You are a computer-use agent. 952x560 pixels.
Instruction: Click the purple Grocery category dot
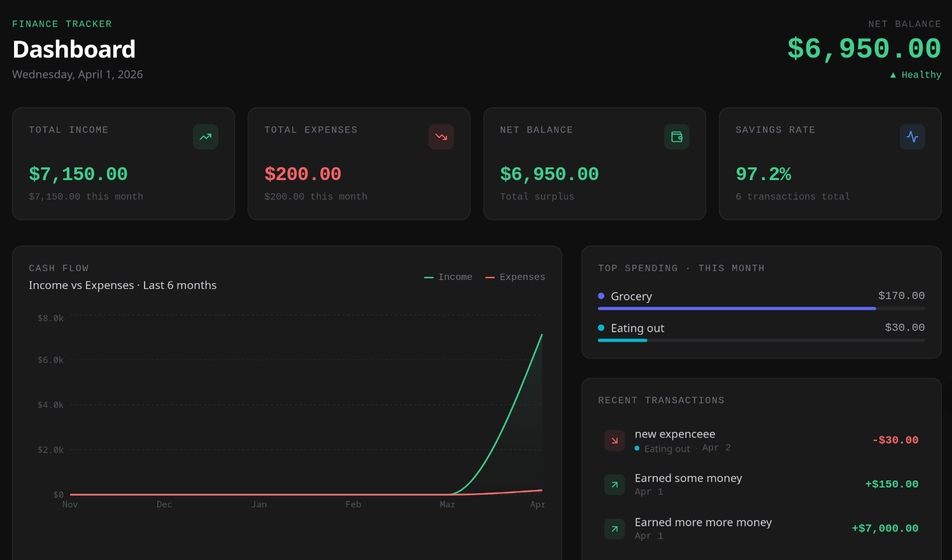[x=601, y=296]
